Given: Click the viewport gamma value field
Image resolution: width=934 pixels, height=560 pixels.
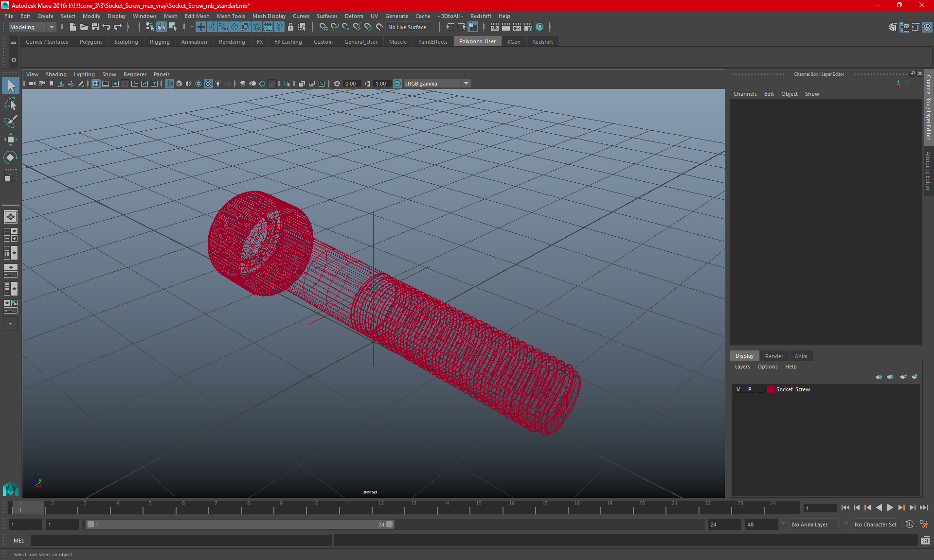Looking at the screenshot, I should 382,84.
